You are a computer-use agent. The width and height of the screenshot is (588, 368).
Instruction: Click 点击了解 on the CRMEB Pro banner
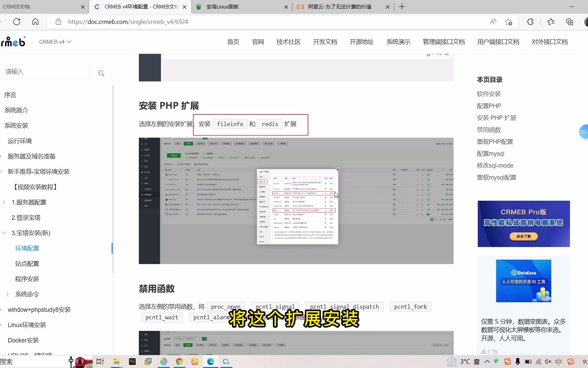point(523,236)
